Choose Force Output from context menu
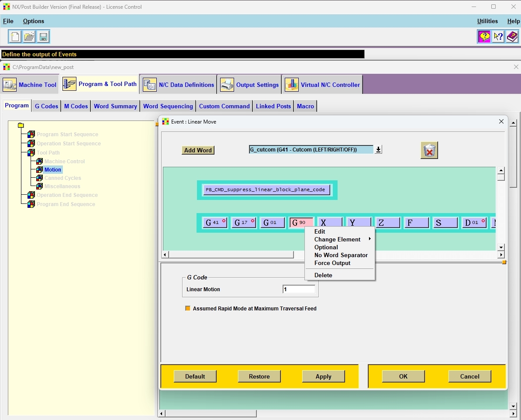 pyautogui.click(x=332, y=263)
